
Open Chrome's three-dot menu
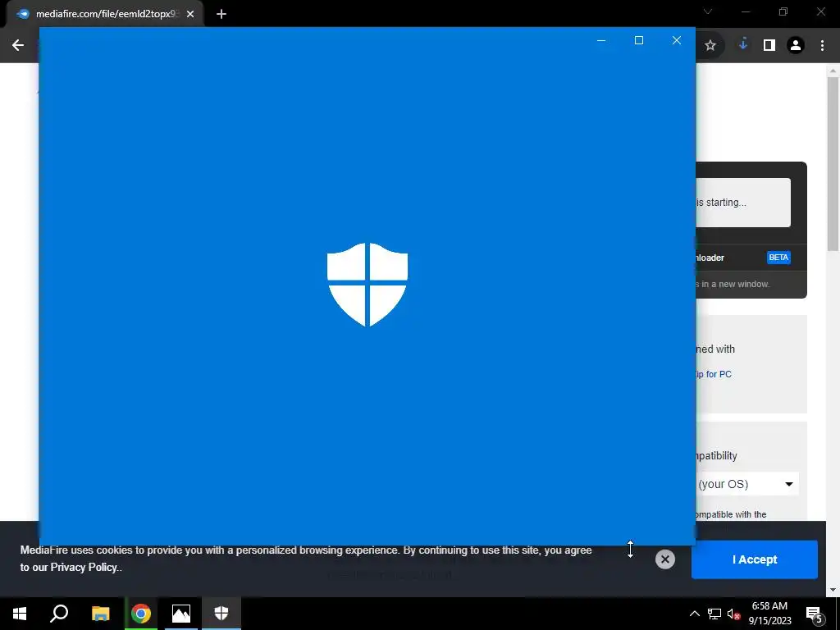click(x=822, y=46)
